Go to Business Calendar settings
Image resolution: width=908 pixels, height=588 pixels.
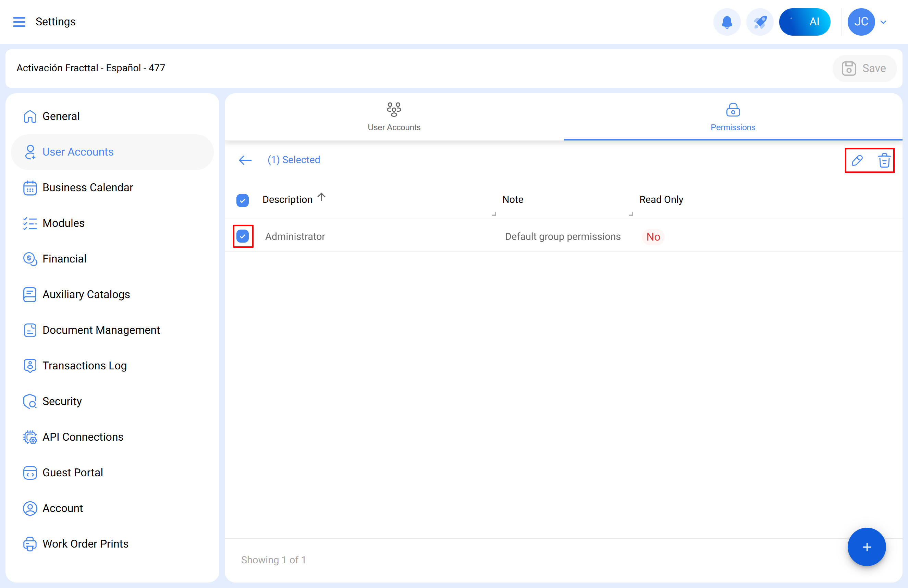coord(88,187)
